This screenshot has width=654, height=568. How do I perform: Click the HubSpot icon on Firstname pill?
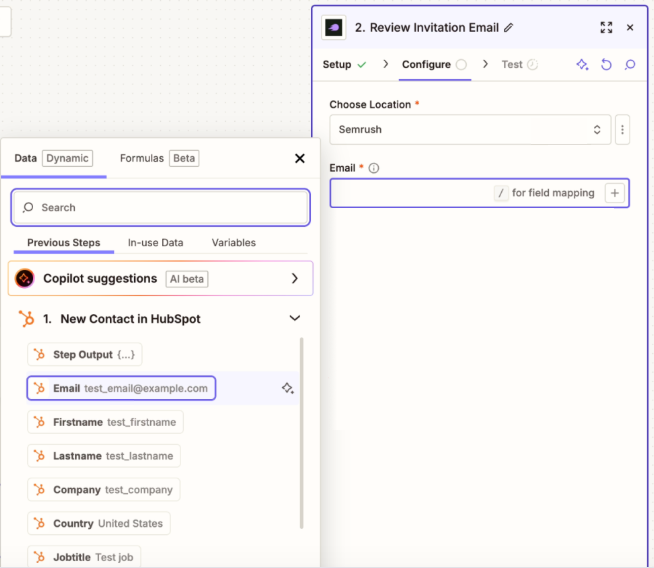[x=39, y=422]
